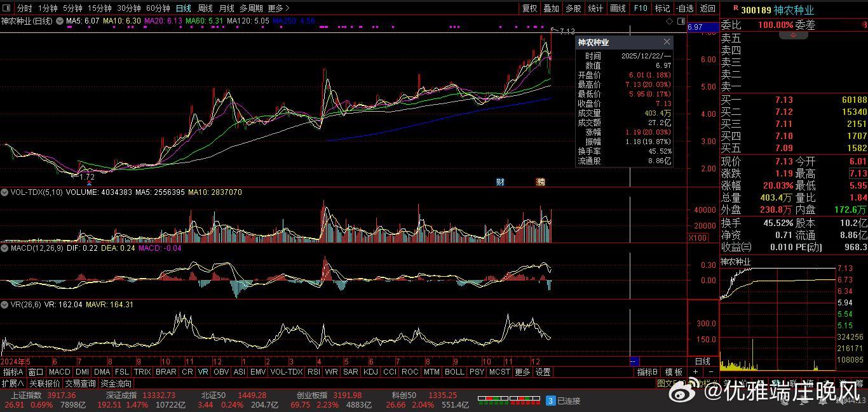868x412 pixels.
Task: Open F10 company information
Action: pos(641,8)
